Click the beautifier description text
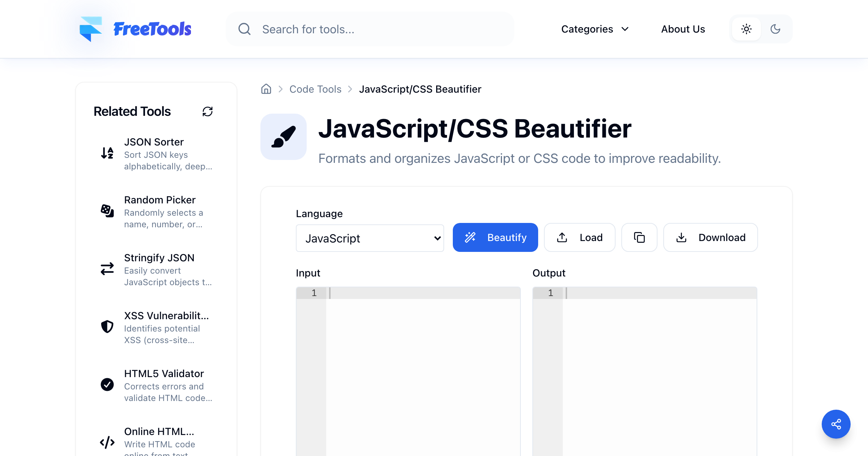Viewport: 868px width, 456px height. [520, 159]
